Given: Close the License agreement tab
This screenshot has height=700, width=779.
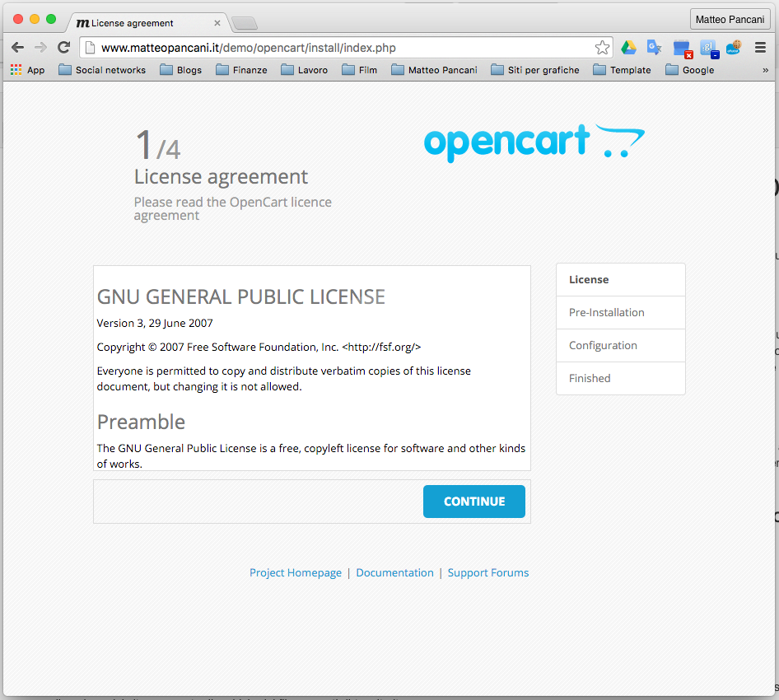Looking at the screenshot, I should point(217,23).
